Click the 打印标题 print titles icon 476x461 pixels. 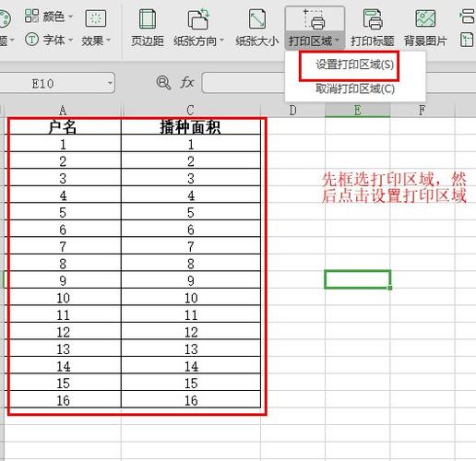point(373,19)
